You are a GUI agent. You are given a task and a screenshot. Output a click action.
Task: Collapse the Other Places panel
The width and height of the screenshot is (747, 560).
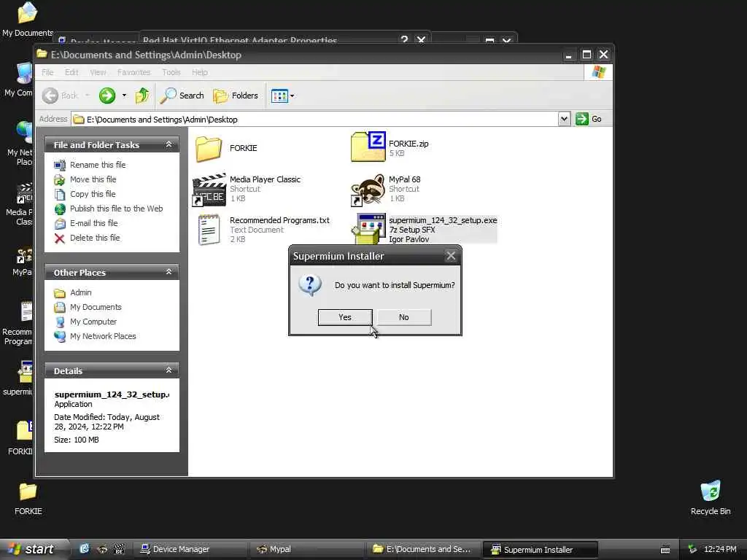point(169,272)
